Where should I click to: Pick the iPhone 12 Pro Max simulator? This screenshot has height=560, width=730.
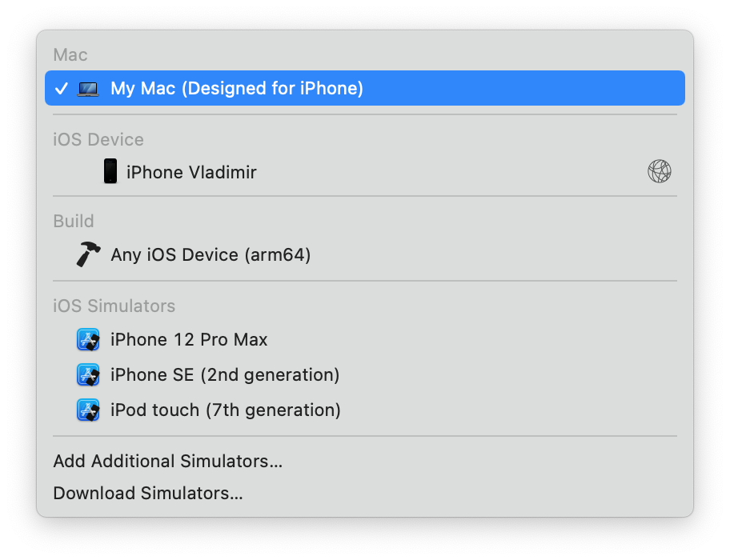[189, 340]
